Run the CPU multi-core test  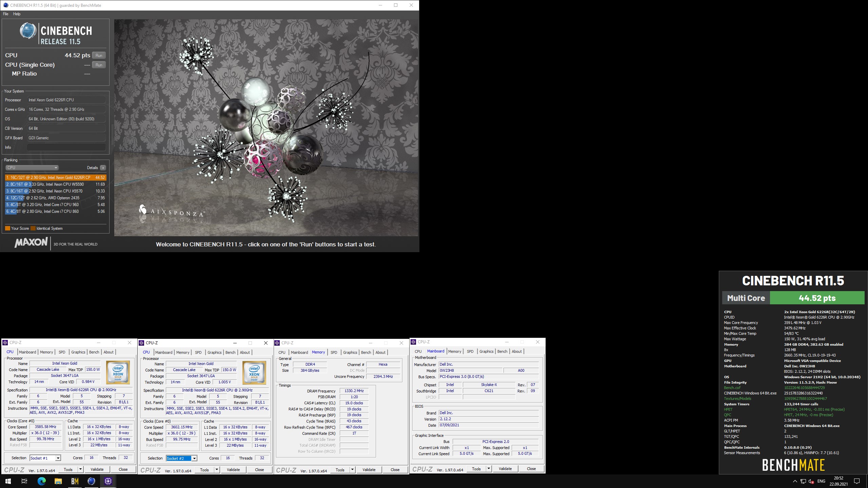pos(99,55)
